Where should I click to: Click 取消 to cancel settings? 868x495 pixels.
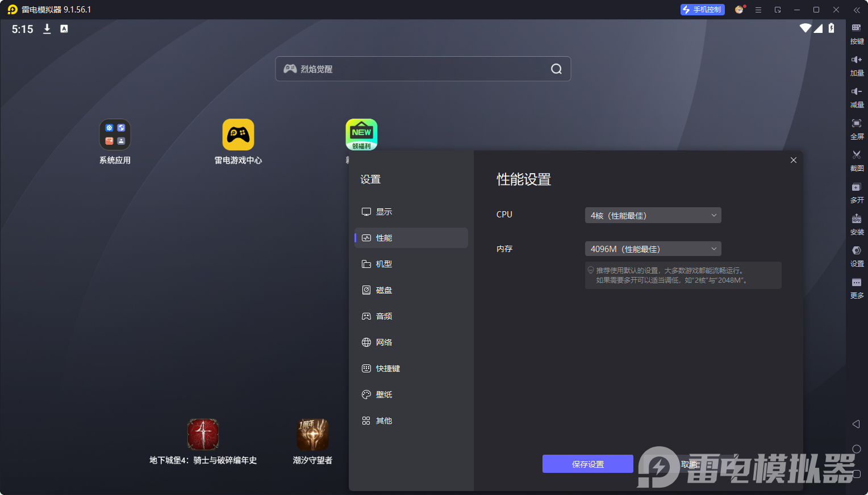[689, 464]
